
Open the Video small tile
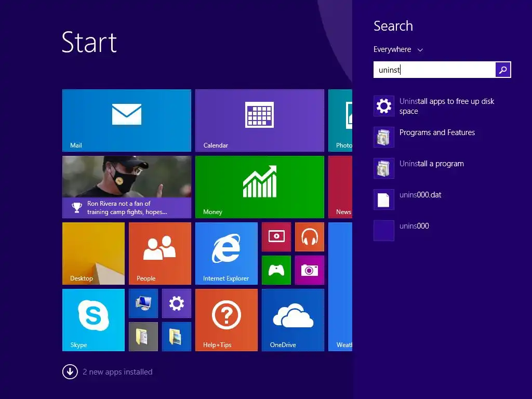coord(276,237)
